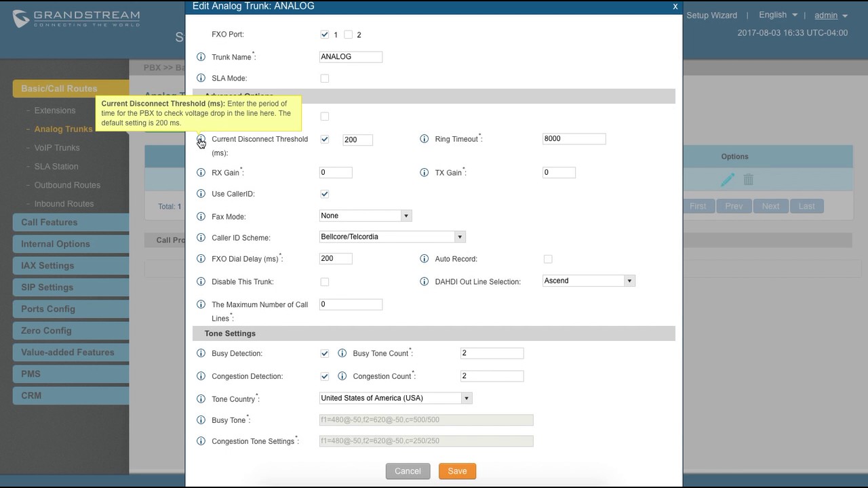868x488 pixels.
Task: Go to SLA Station in sidebar
Action: (x=56, y=166)
